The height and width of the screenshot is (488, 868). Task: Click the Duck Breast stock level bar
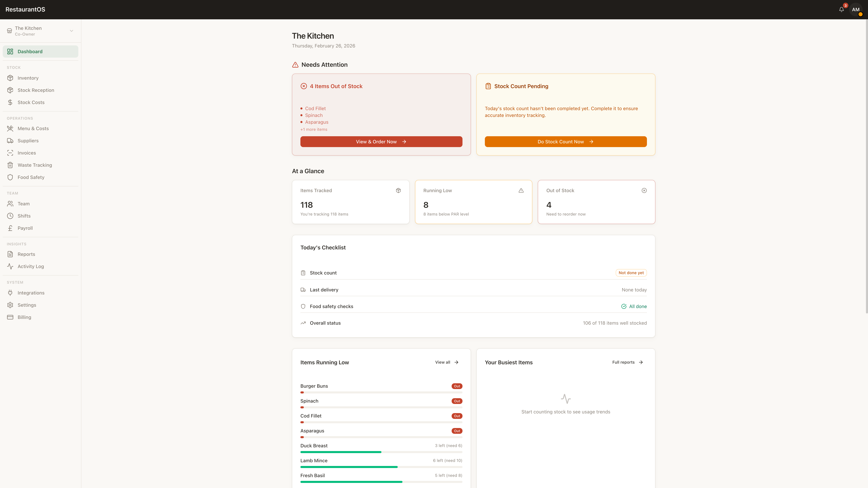tap(381, 452)
